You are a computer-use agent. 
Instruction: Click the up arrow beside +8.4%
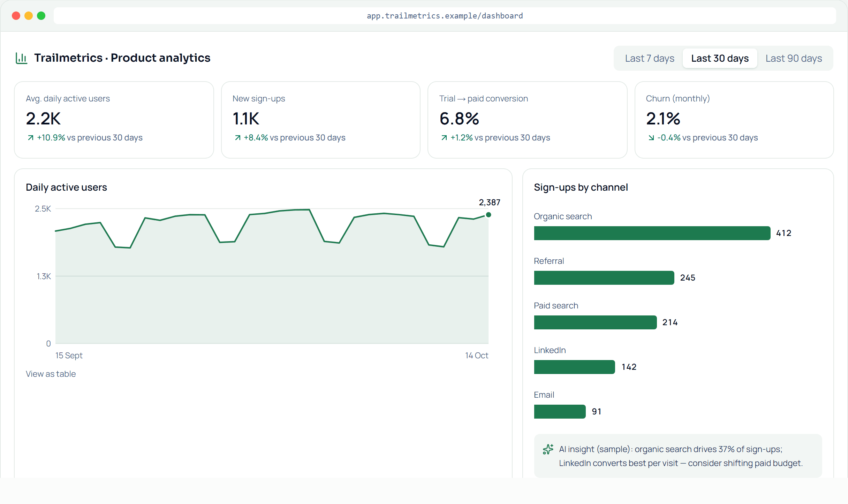click(238, 138)
